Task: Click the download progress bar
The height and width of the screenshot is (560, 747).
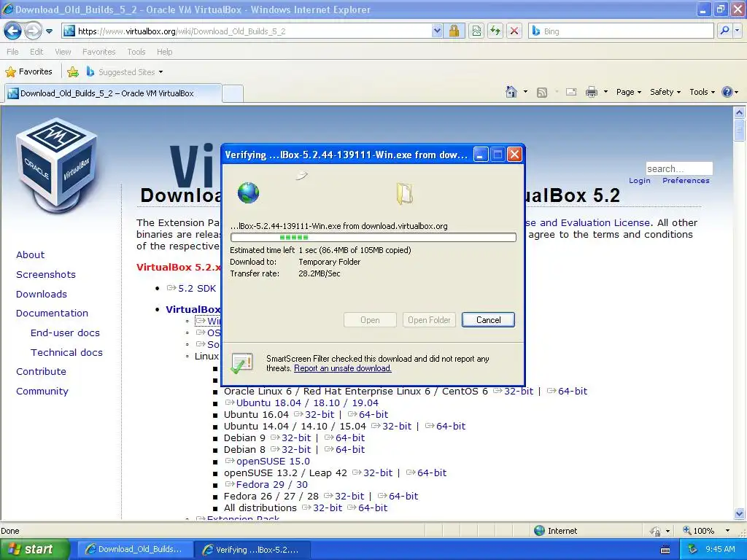Action: coord(373,237)
